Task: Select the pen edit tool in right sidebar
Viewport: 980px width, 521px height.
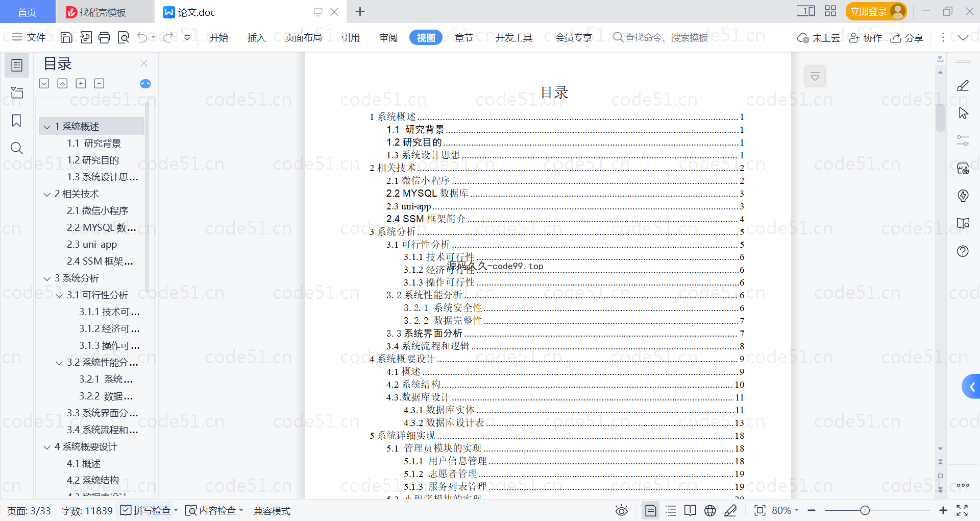Action: 963,86
